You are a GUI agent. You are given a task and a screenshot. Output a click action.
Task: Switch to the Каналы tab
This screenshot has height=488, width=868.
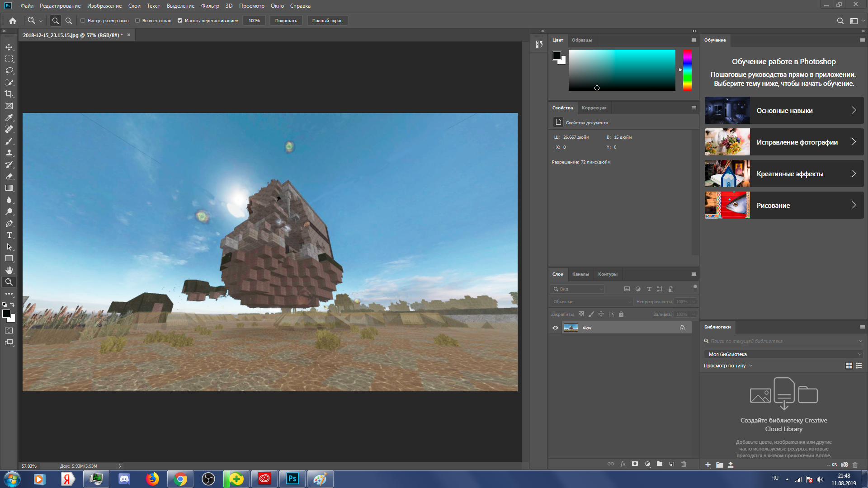point(580,274)
